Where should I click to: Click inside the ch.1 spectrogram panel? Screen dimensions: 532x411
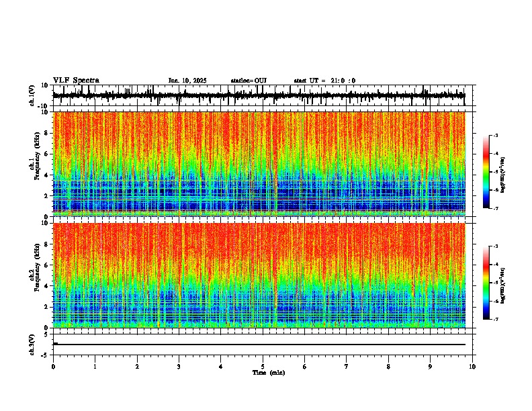[259, 164]
